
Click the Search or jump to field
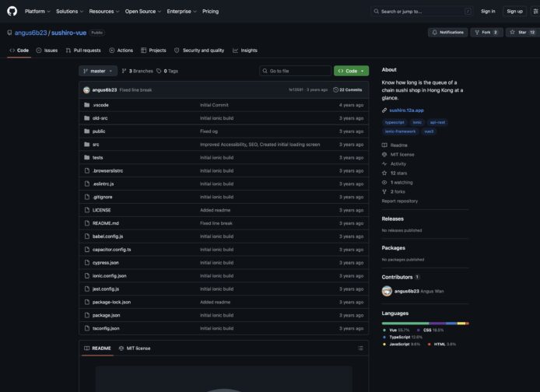click(x=422, y=12)
